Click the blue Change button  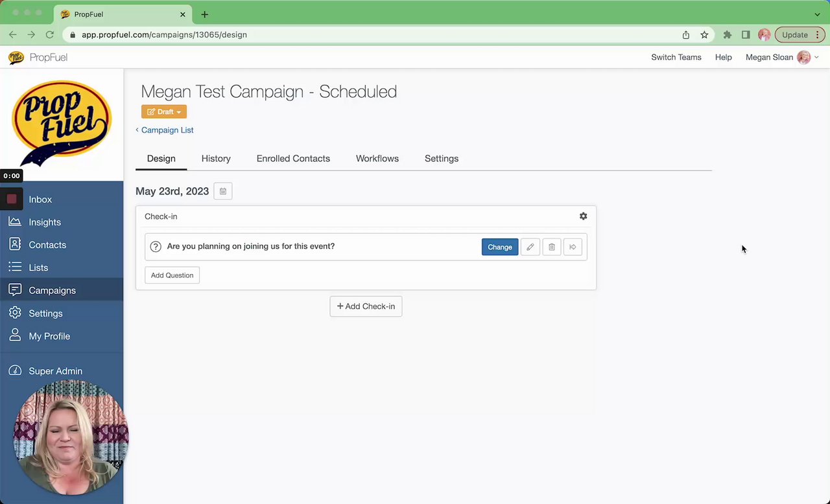click(500, 247)
